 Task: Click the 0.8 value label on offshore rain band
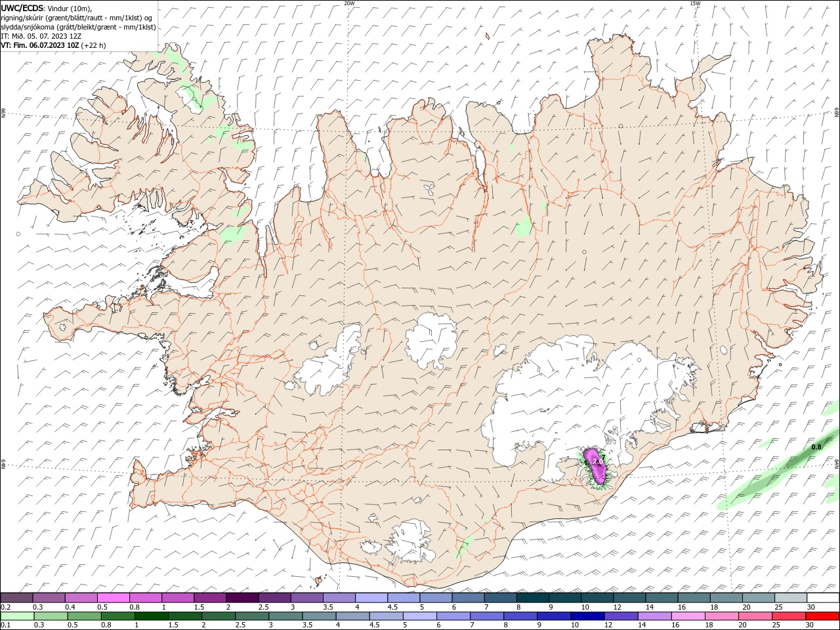pos(816,447)
